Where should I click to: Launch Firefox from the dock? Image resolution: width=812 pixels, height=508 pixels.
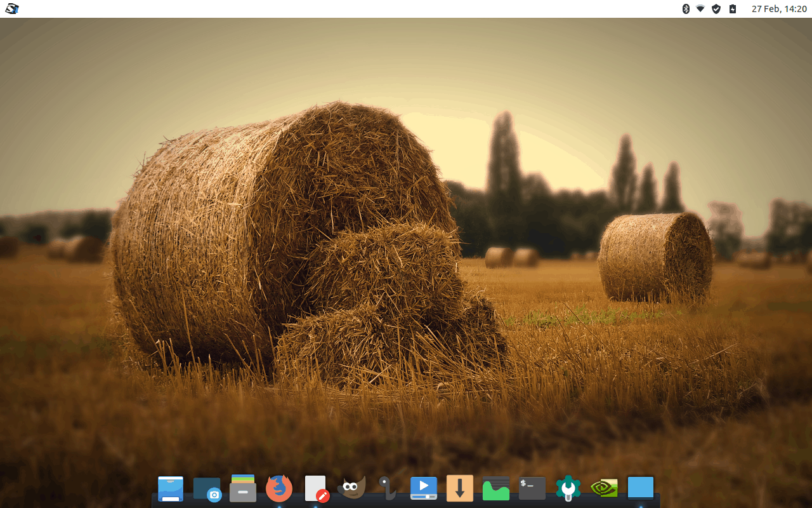click(279, 488)
